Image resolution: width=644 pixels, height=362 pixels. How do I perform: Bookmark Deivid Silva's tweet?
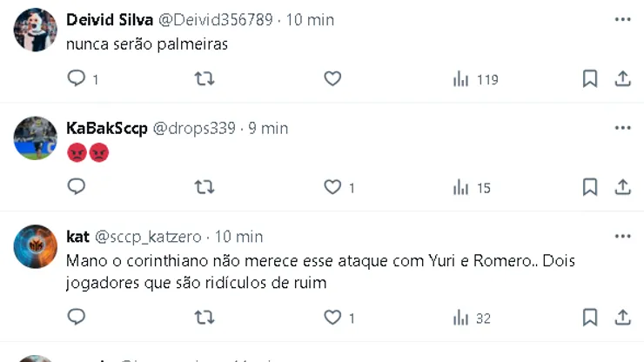point(589,79)
